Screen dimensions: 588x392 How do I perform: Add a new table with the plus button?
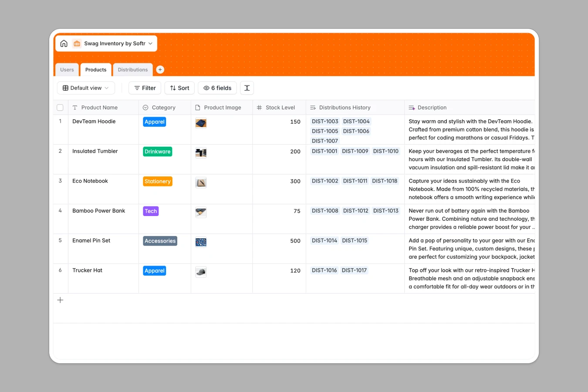pos(160,69)
